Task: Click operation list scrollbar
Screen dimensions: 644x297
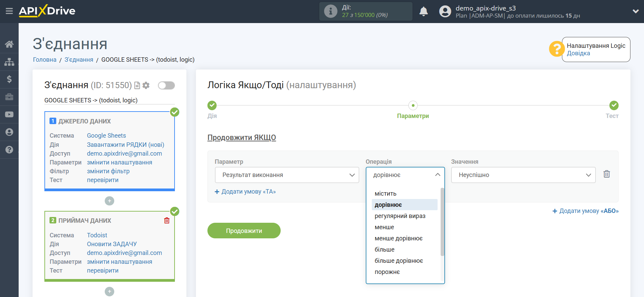Action: pos(442,222)
